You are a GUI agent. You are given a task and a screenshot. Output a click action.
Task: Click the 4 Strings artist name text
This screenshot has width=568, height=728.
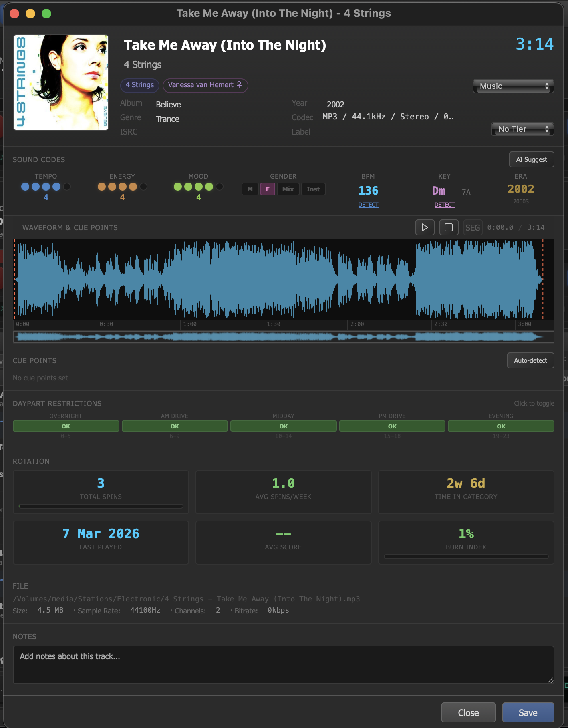click(143, 65)
